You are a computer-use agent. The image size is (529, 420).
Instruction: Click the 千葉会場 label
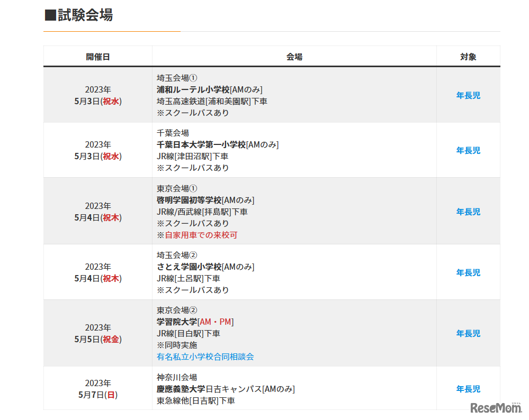pos(173,133)
